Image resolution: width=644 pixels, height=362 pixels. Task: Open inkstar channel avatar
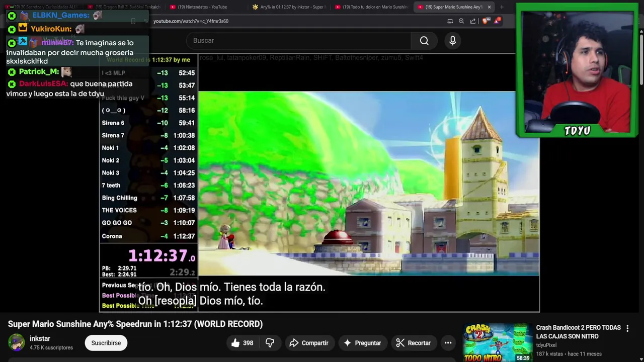pyautogui.click(x=16, y=342)
